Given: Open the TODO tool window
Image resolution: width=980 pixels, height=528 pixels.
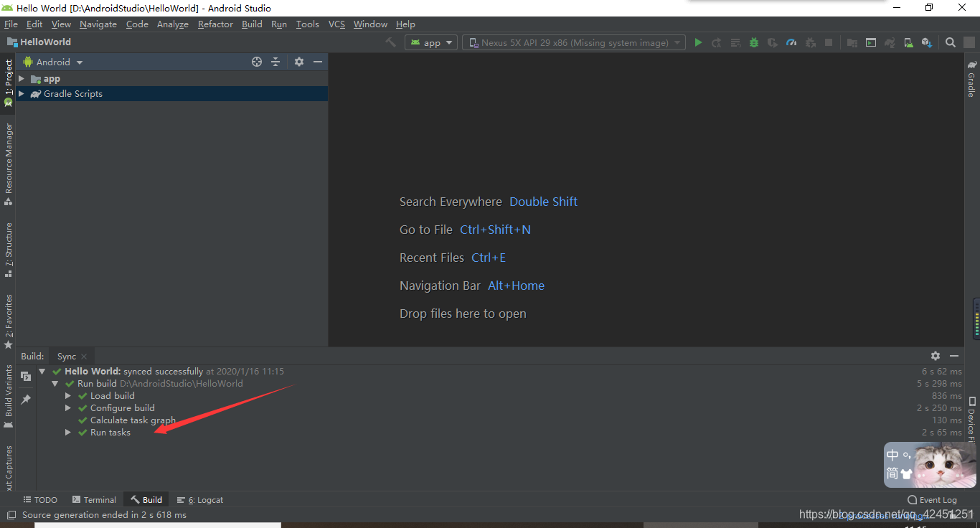Looking at the screenshot, I should point(40,500).
